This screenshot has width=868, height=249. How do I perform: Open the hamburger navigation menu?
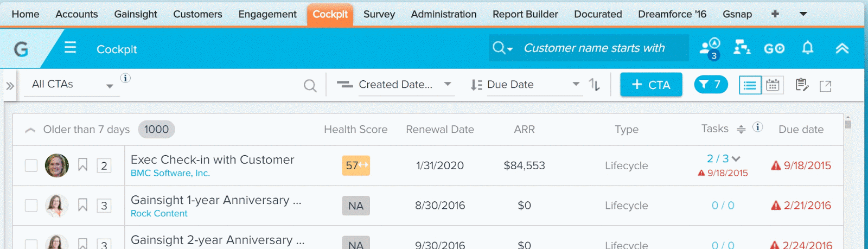coord(70,48)
